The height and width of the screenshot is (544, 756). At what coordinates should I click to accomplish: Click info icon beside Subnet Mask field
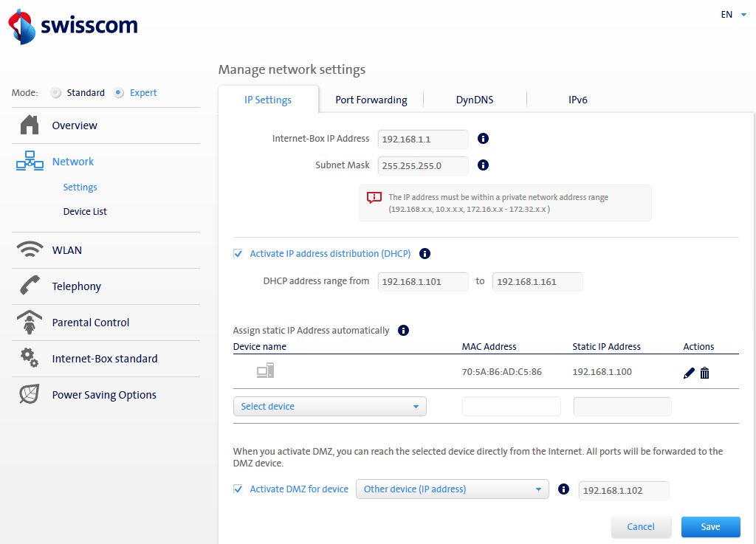484,165
